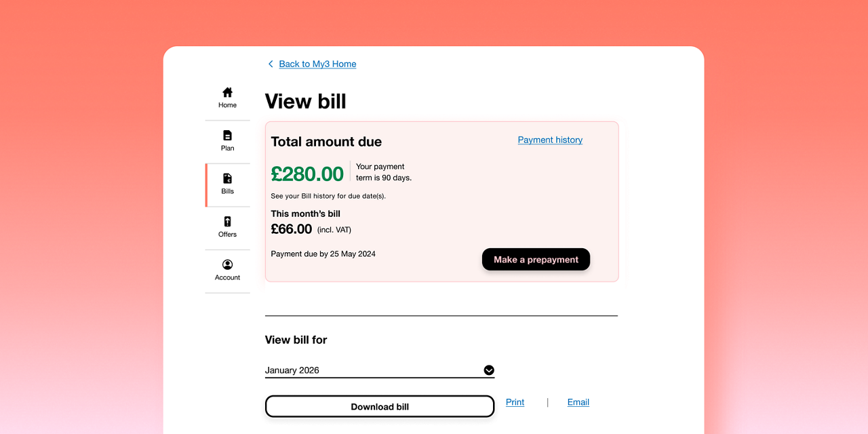
Task: Click the Download bill button
Action: tap(379, 406)
